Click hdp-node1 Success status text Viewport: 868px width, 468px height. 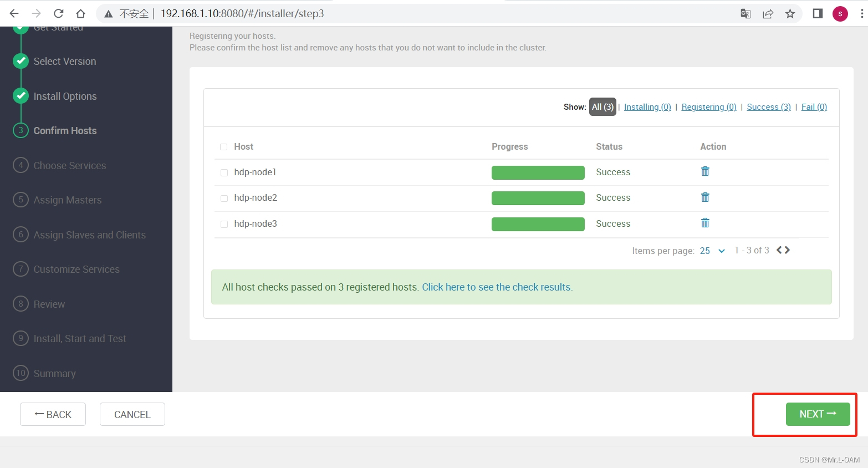coord(613,172)
